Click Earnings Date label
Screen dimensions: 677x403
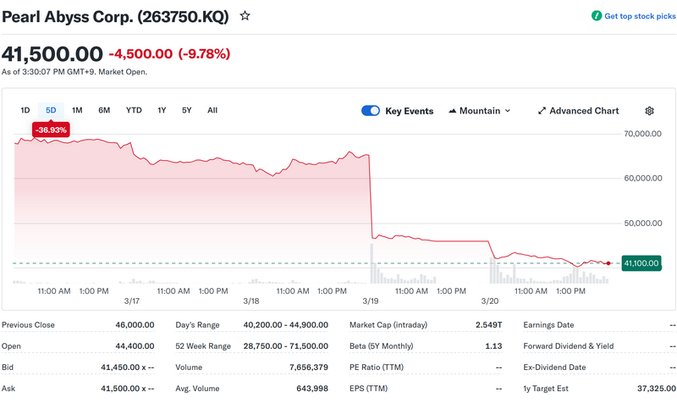point(548,325)
